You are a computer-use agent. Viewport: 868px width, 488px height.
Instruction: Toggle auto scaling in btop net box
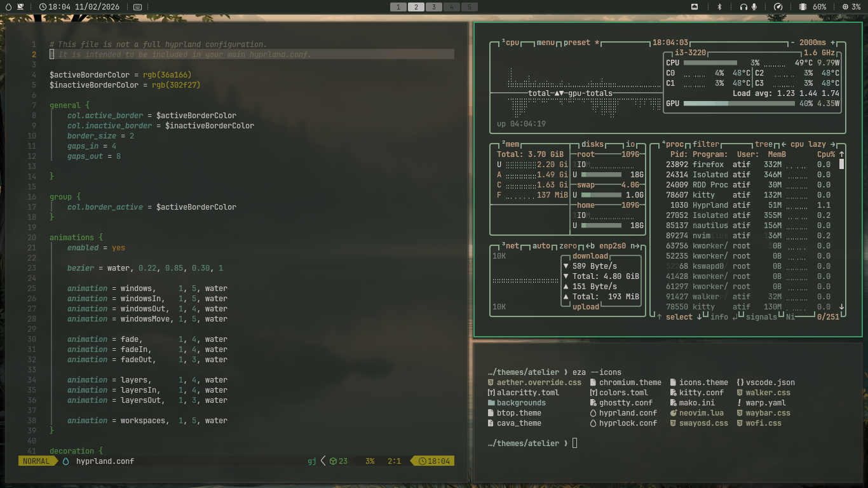(541, 246)
